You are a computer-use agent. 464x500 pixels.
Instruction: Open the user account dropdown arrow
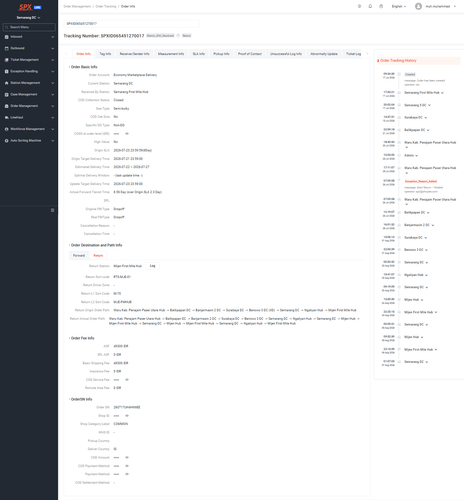tap(455, 6)
